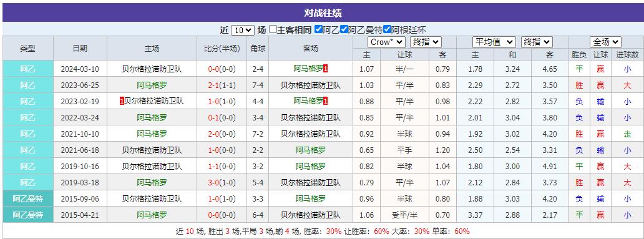644x239 pixels.
Task: Click the summary line 近 10 场 statistics
Action: [323, 231]
